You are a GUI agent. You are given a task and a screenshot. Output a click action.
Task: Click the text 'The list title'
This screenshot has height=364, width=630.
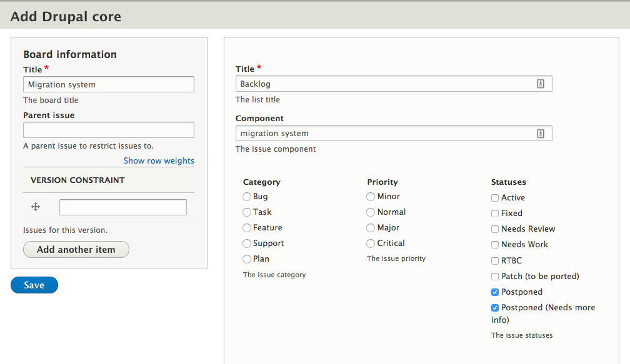(257, 99)
